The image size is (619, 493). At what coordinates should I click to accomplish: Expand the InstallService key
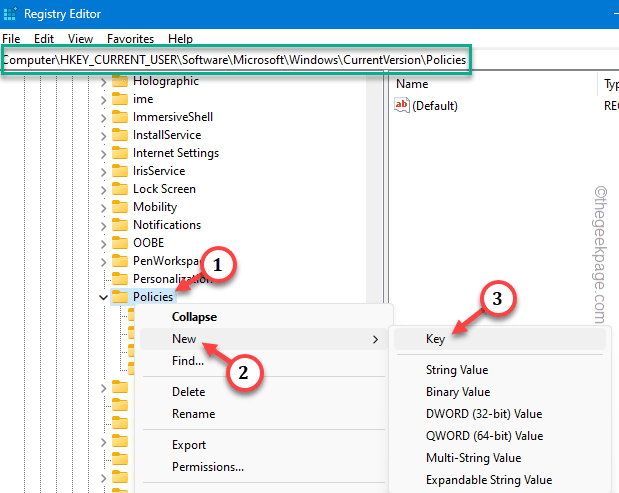(103, 136)
